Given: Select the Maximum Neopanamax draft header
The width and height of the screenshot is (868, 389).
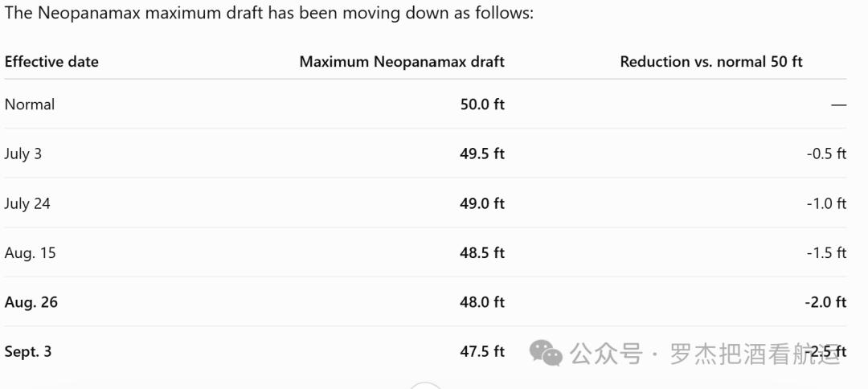Looking at the screenshot, I should (x=402, y=61).
